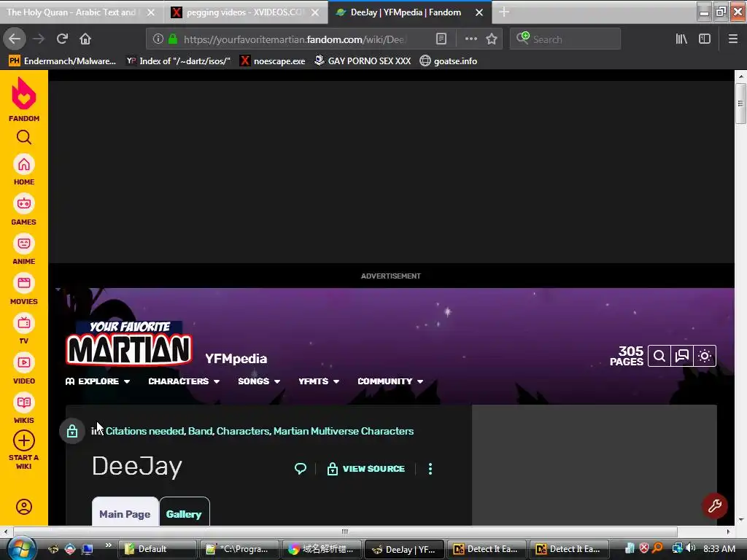Screen dimensions: 747x560
Task: Expand the Characters navigation dropdown
Action: pos(184,381)
